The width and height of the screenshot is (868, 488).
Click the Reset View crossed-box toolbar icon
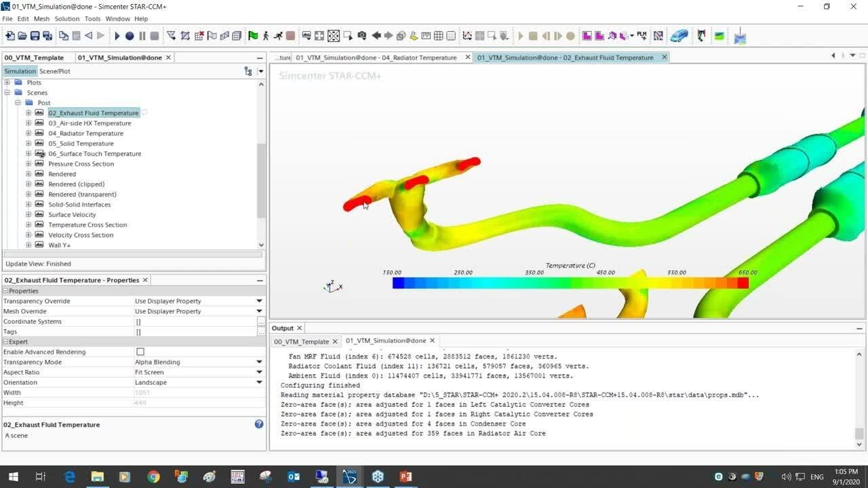pyautogui.click(x=334, y=36)
